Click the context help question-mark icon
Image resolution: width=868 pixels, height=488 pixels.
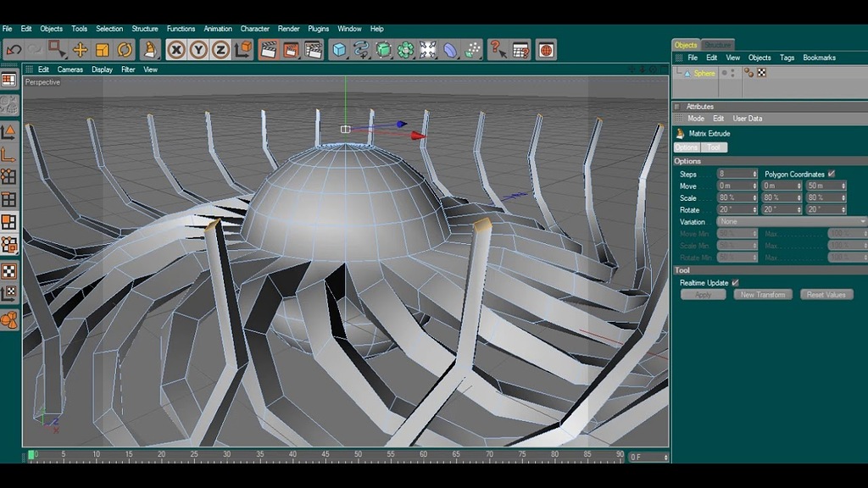point(498,50)
